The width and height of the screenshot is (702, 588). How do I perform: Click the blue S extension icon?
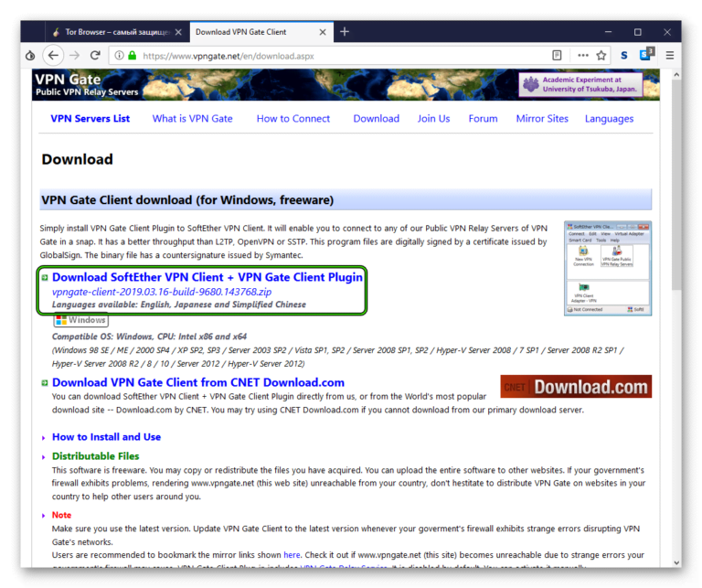pos(624,56)
